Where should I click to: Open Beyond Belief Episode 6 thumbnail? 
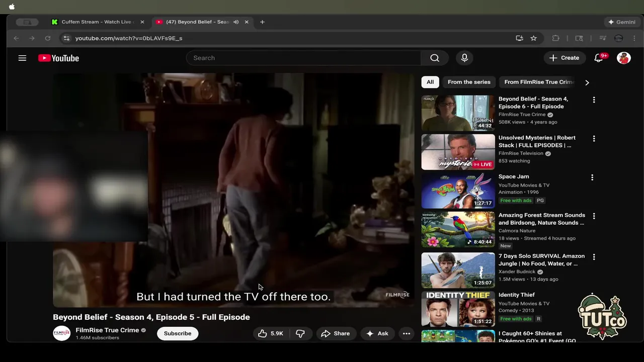[x=458, y=113]
